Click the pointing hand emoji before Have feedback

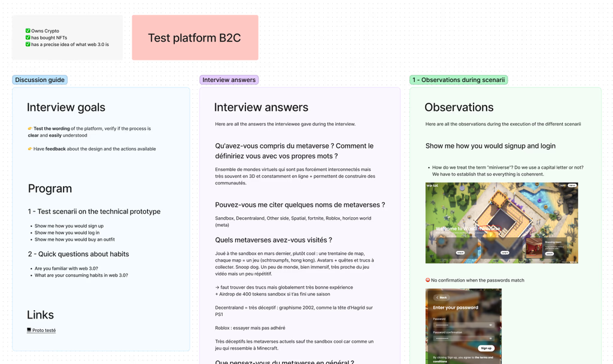(30, 149)
